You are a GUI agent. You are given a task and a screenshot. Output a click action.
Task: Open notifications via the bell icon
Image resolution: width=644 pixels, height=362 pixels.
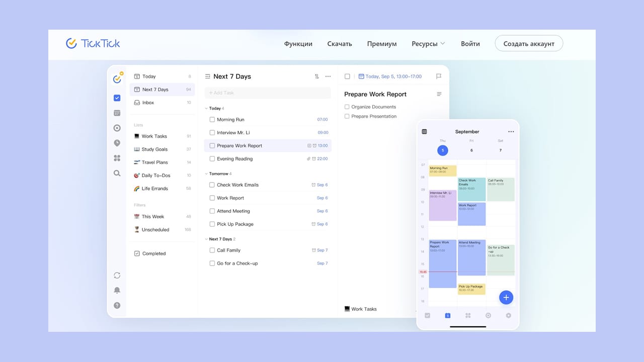coord(117,290)
